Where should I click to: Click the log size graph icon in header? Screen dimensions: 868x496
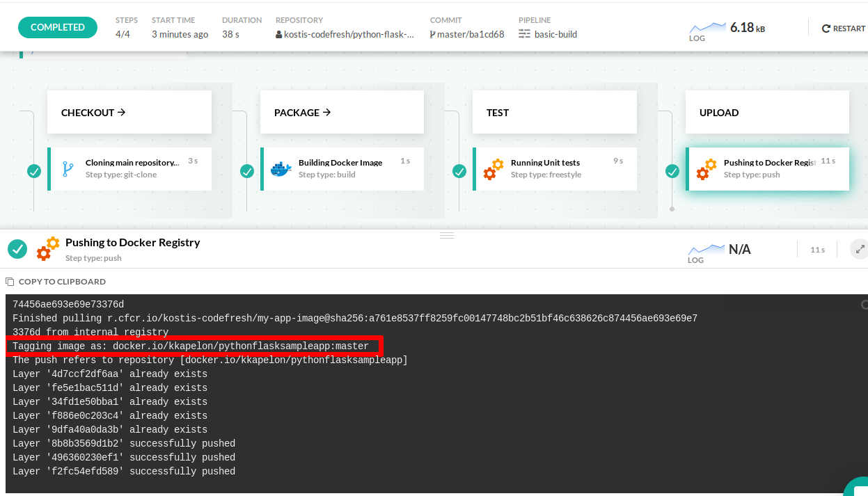tap(707, 28)
